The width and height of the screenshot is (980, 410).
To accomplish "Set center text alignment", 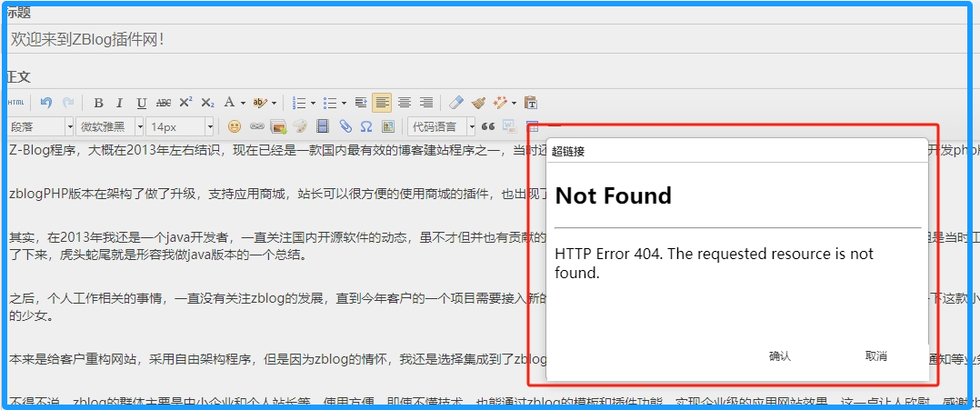I will point(405,103).
